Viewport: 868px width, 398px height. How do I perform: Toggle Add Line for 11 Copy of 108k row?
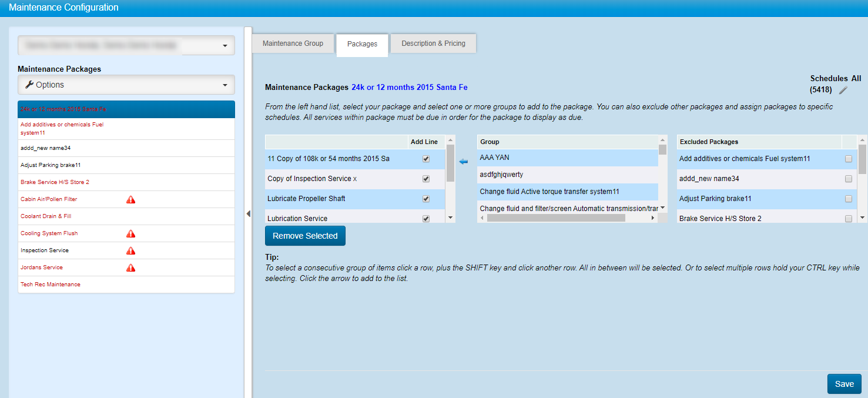point(426,159)
